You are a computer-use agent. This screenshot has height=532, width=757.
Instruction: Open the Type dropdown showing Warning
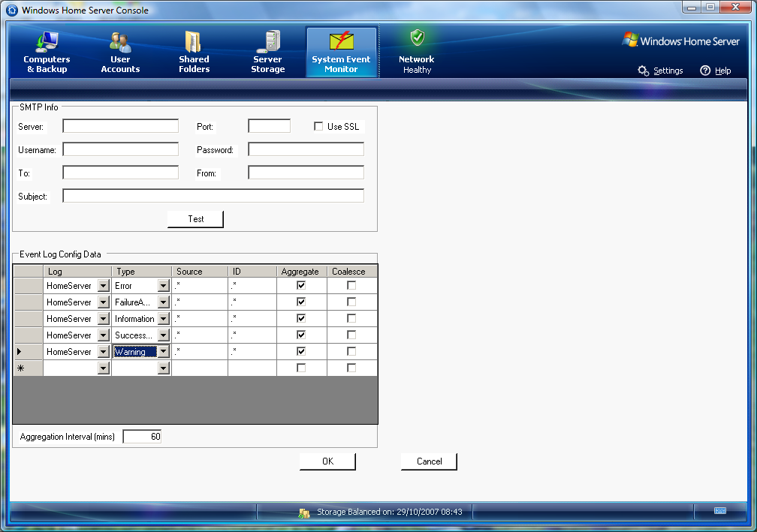[x=164, y=352]
